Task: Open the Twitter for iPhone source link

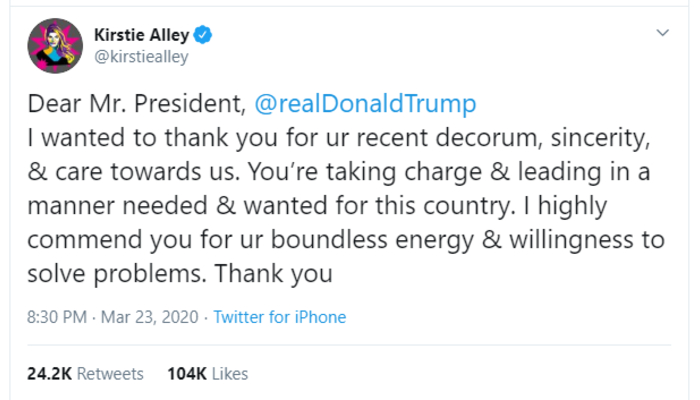Action: 280,317
